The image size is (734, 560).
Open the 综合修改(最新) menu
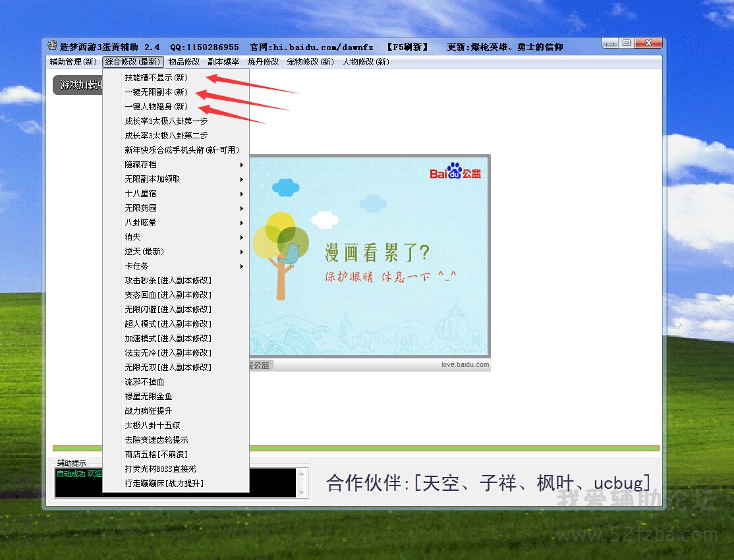point(133,62)
